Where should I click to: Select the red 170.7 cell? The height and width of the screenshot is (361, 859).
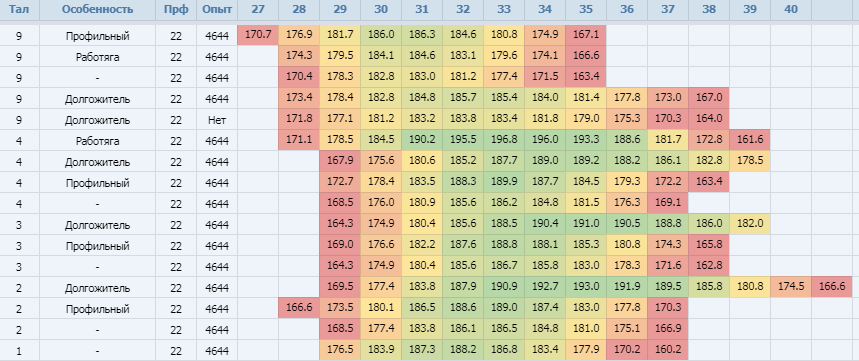pos(258,35)
